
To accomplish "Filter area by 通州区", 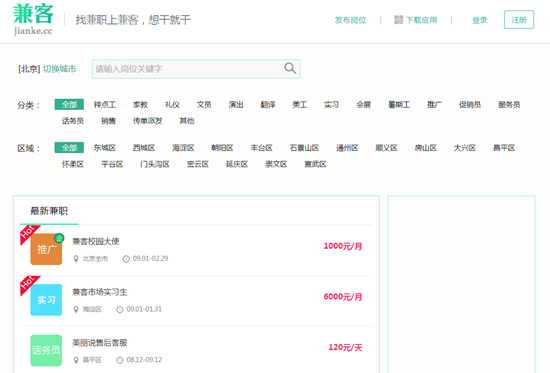I will pos(347,148).
